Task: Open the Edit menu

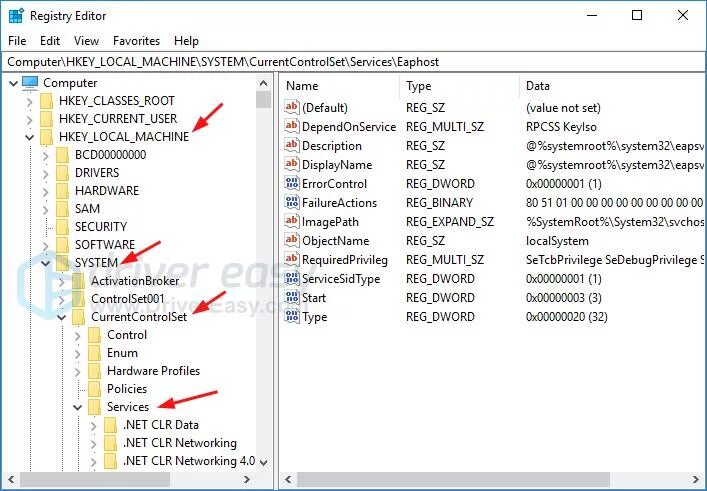Action: click(x=50, y=41)
